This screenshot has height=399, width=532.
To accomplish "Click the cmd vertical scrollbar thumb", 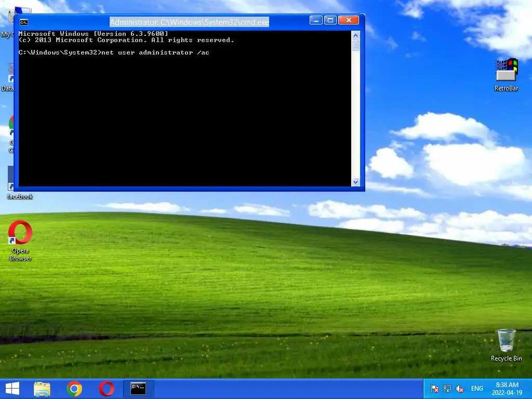I will 355,45.
